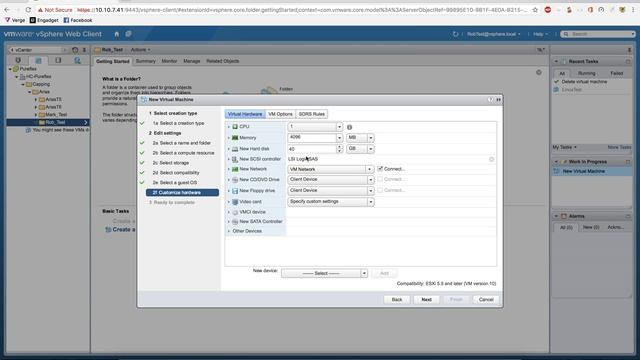Click the Cancel button

point(486,300)
